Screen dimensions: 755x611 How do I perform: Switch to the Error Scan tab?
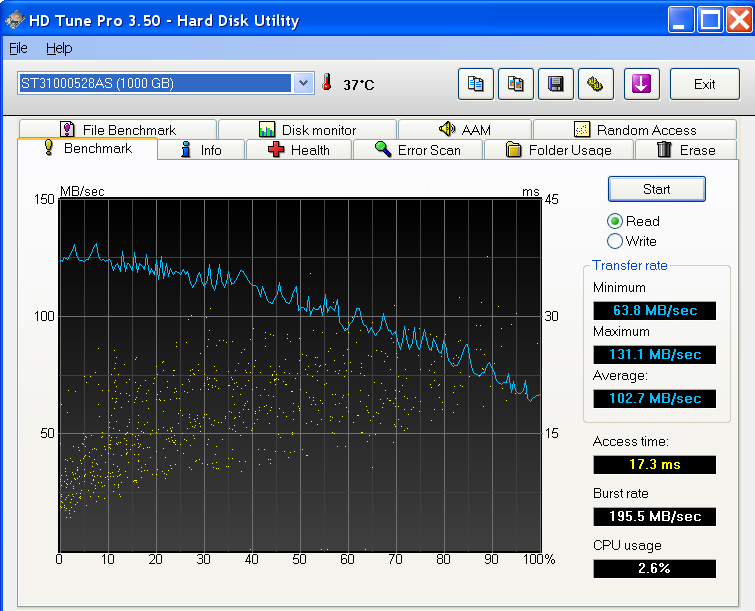coord(417,150)
